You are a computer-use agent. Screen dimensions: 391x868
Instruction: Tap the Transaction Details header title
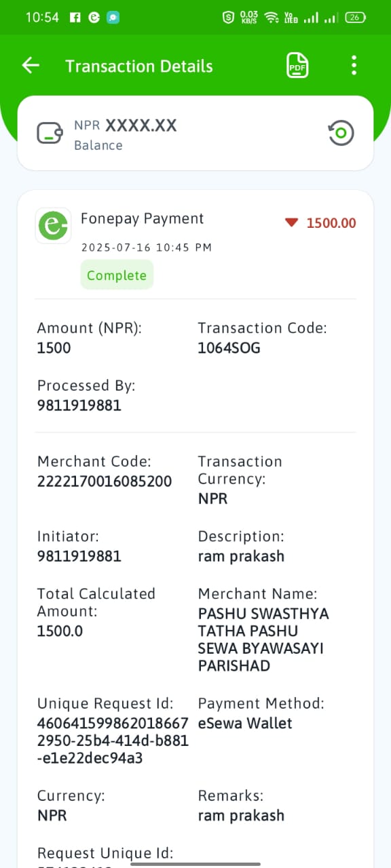pos(139,66)
